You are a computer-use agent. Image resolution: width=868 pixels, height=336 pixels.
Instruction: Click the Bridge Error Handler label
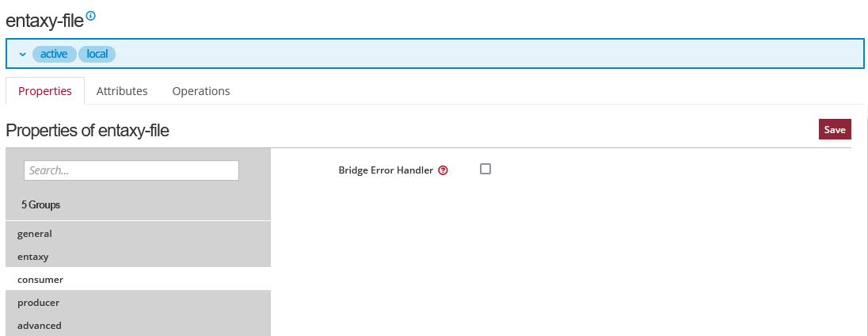point(386,170)
